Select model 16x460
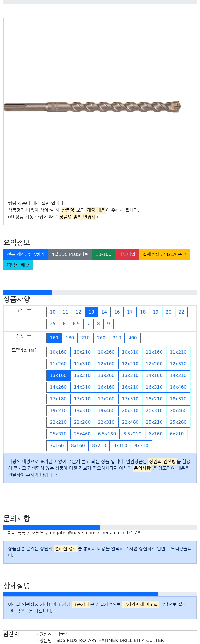Screen dimensions: 200x644 coord(178,387)
